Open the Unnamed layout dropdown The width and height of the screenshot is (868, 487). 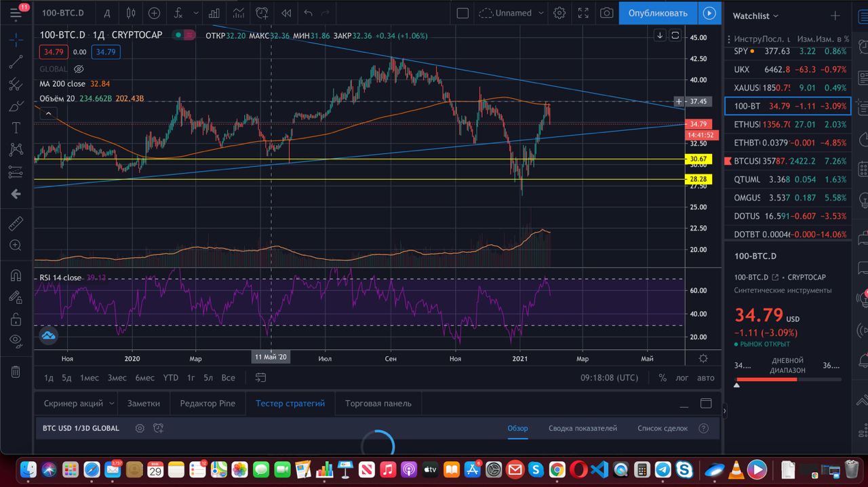tap(512, 13)
